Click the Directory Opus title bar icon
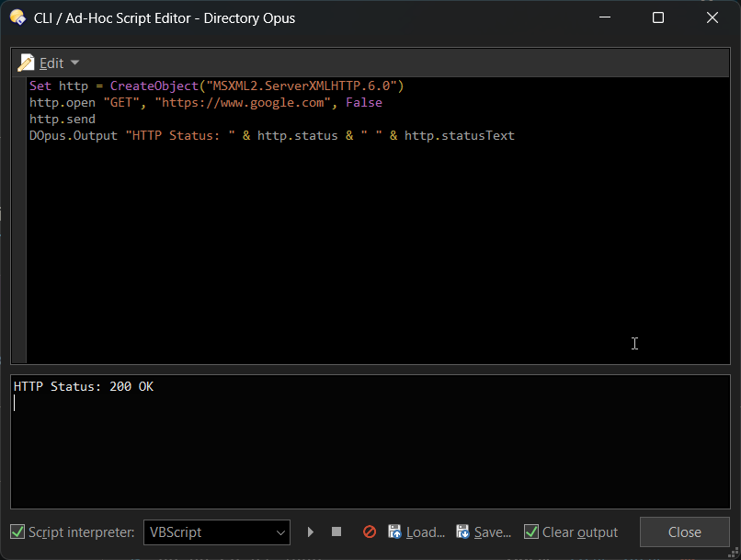 pos(17,18)
